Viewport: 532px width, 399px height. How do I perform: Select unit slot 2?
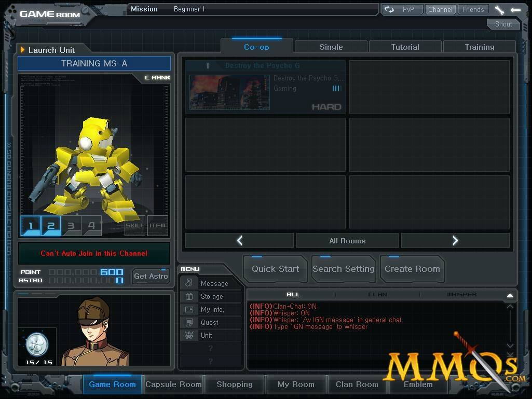coord(51,225)
